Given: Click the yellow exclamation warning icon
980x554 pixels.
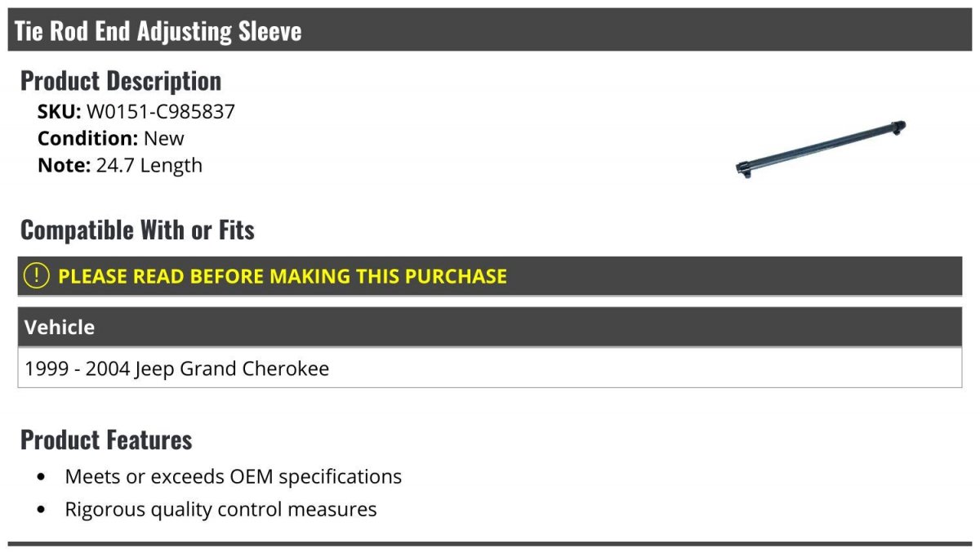Looking at the screenshot, I should 37,276.
